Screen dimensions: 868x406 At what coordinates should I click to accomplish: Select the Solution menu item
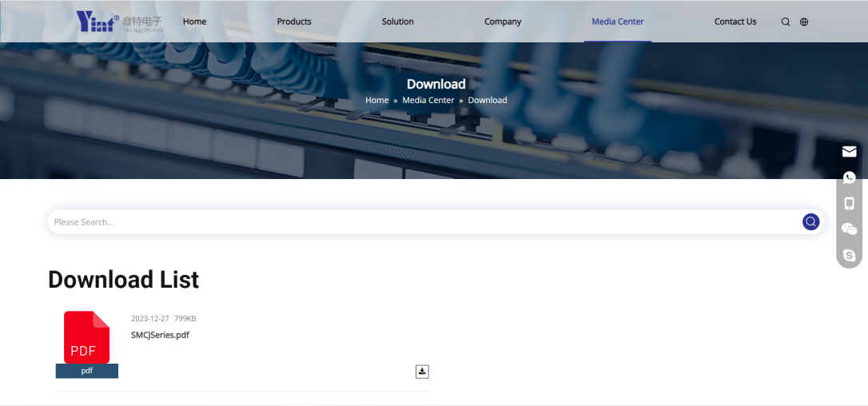click(397, 22)
